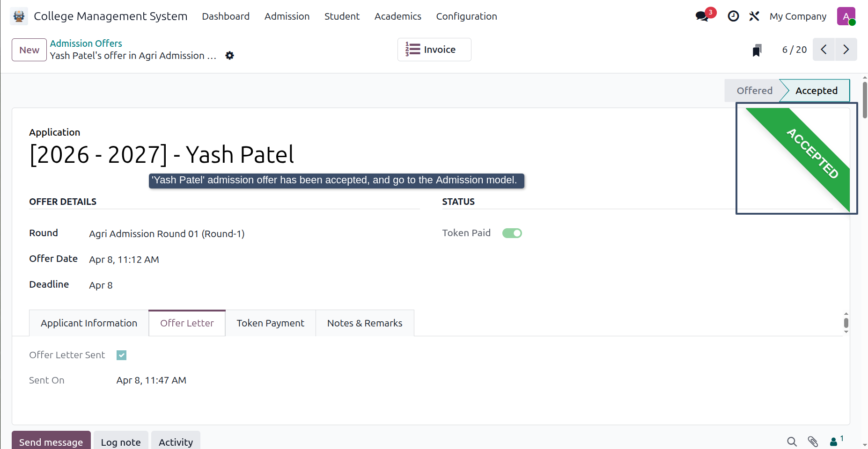Follow the Admission Offers breadcrumb link

[86, 43]
